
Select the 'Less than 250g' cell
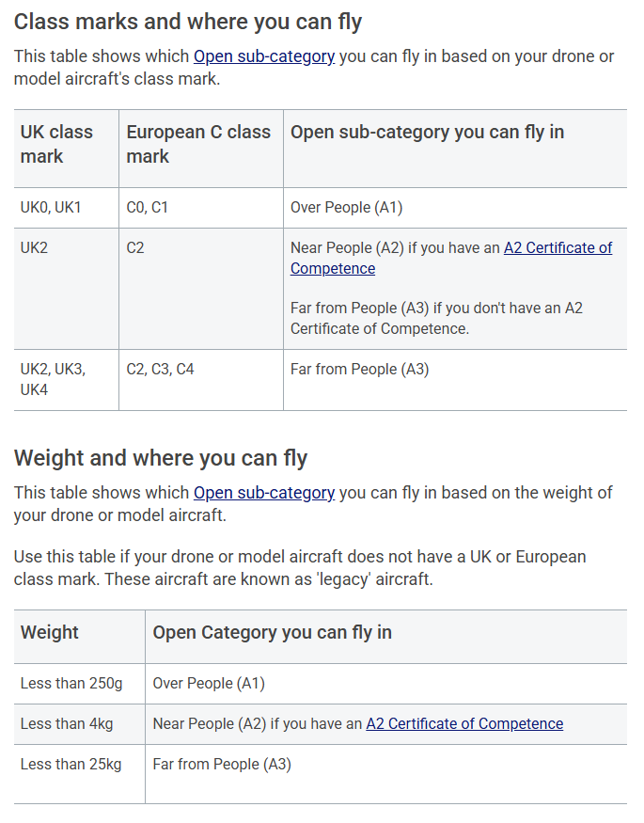coord(71,684)
